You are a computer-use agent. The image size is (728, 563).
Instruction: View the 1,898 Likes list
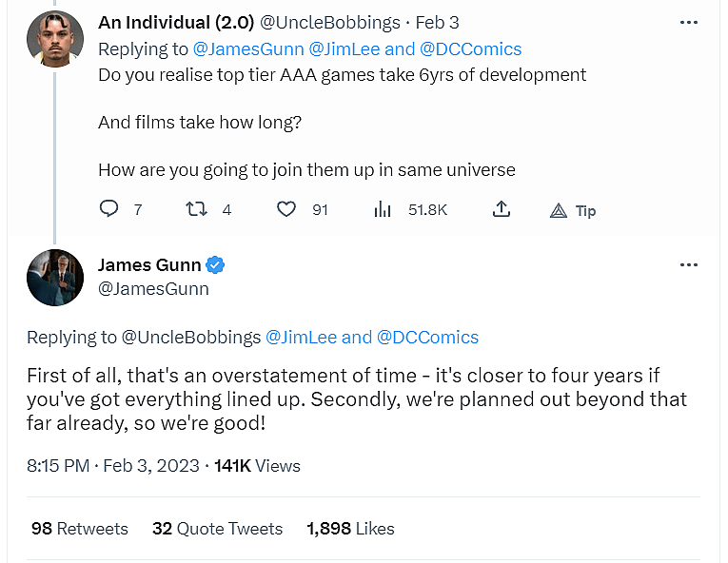point(350,529)
